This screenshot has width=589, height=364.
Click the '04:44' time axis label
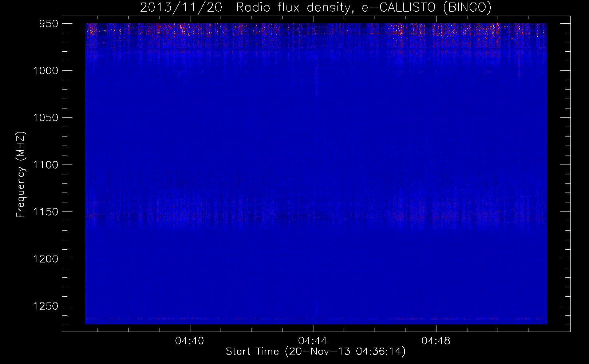(x=313, y=341)
